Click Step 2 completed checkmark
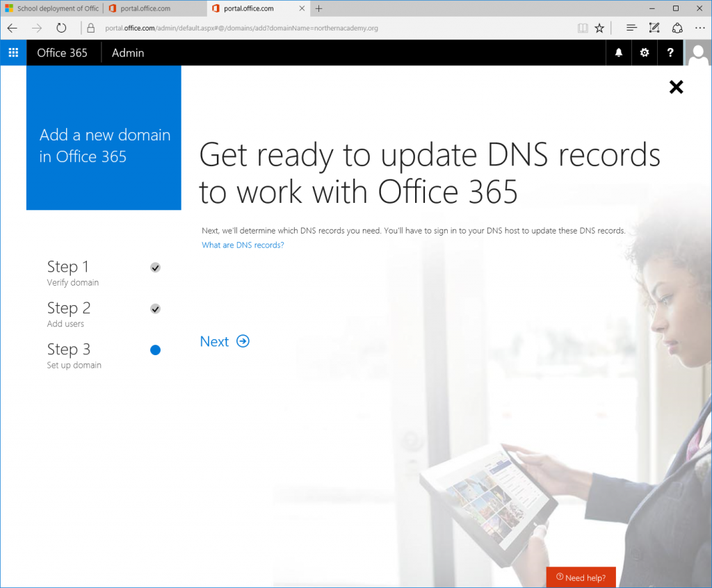The image size is (712, 588). [x=155, y=309]
